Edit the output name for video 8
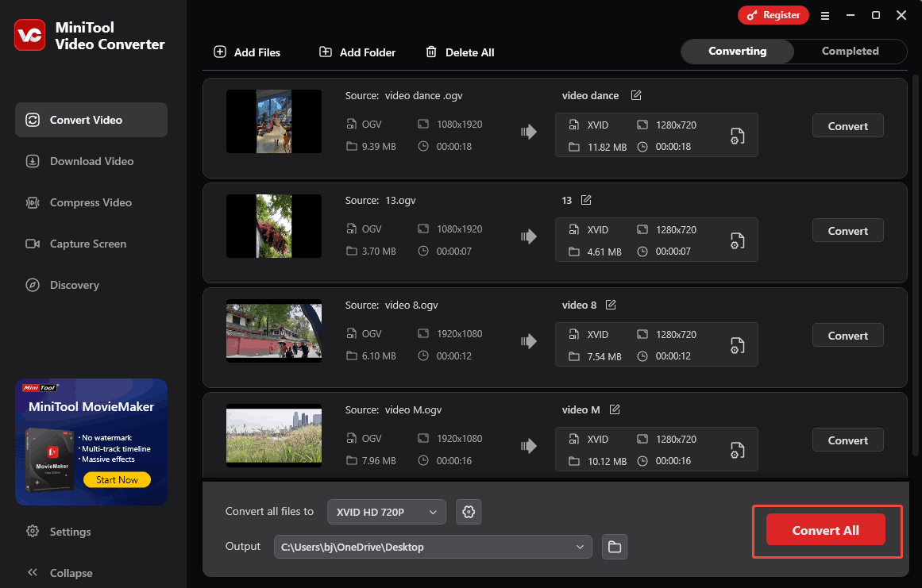The width and height of the screenshot is (922, 588). (611, 304)
